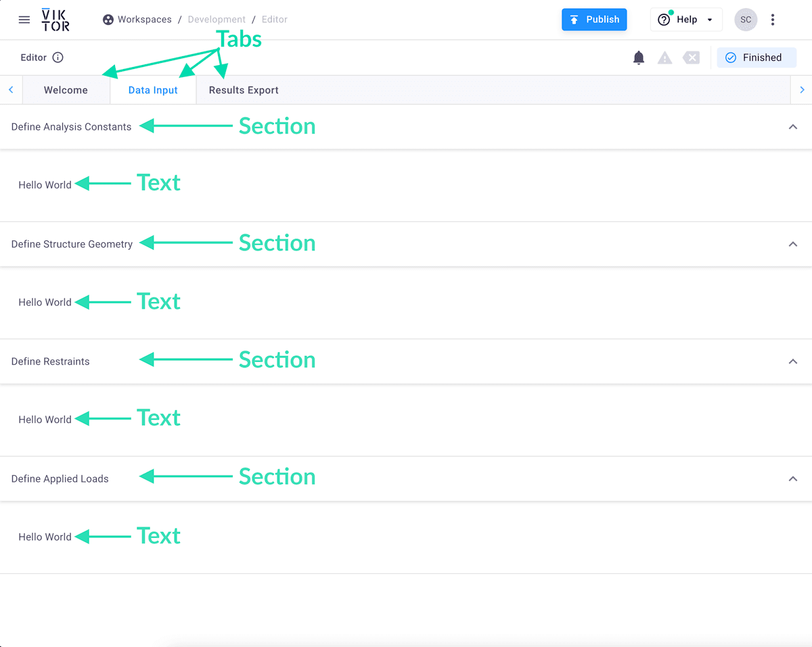The image size is (812, 647).
Task: Click the info icon next to Editor
Action: (x=58, y=58)
